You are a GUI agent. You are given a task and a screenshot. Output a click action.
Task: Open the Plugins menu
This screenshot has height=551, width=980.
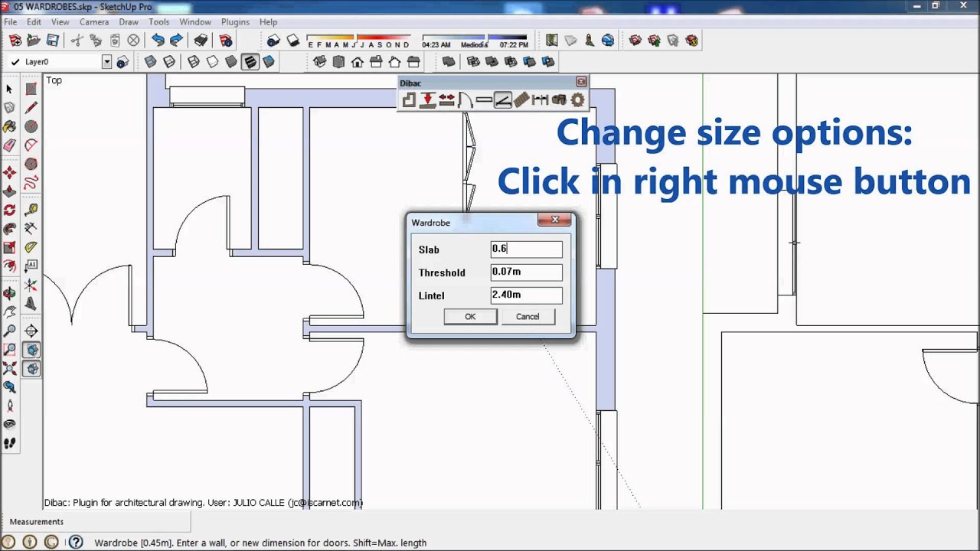click(x=235, y=22)
